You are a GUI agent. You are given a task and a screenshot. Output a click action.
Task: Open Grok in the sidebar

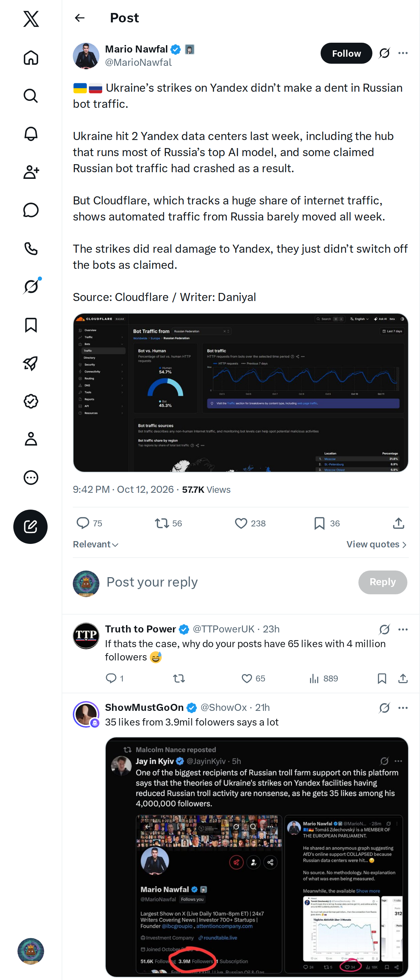pyautogui.click(x=31, y=286)
